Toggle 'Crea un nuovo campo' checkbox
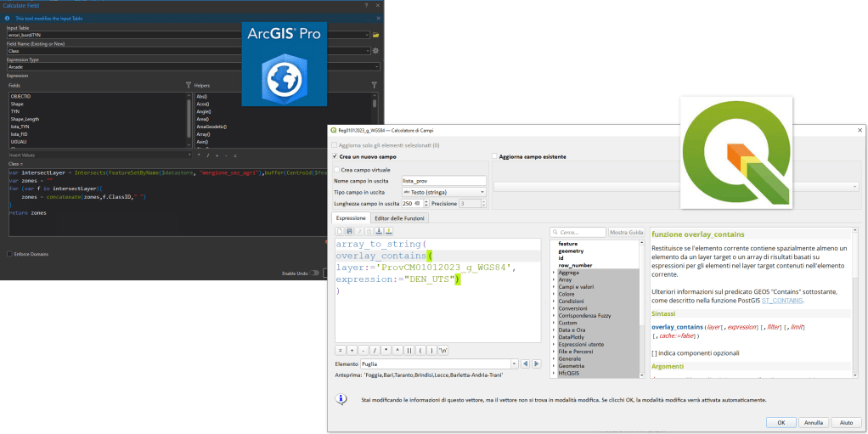The height and width of the screenshot is (434, 868). coord(335,156)
